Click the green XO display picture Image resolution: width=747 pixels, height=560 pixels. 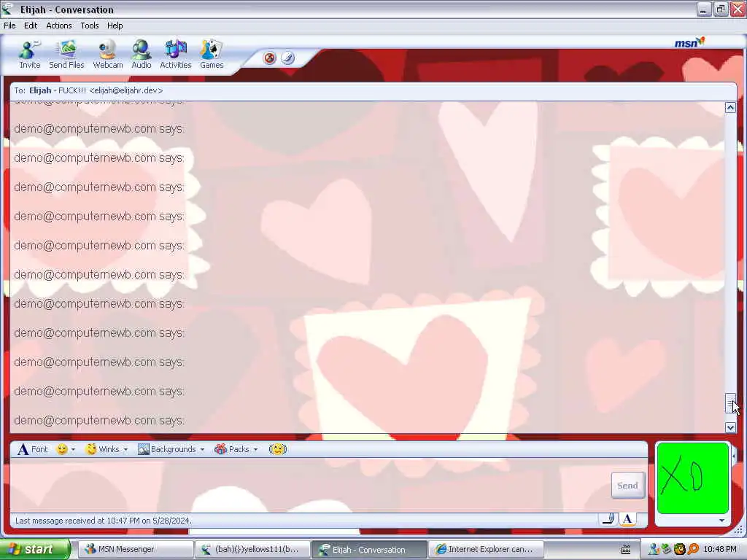[x=693, y=478]
